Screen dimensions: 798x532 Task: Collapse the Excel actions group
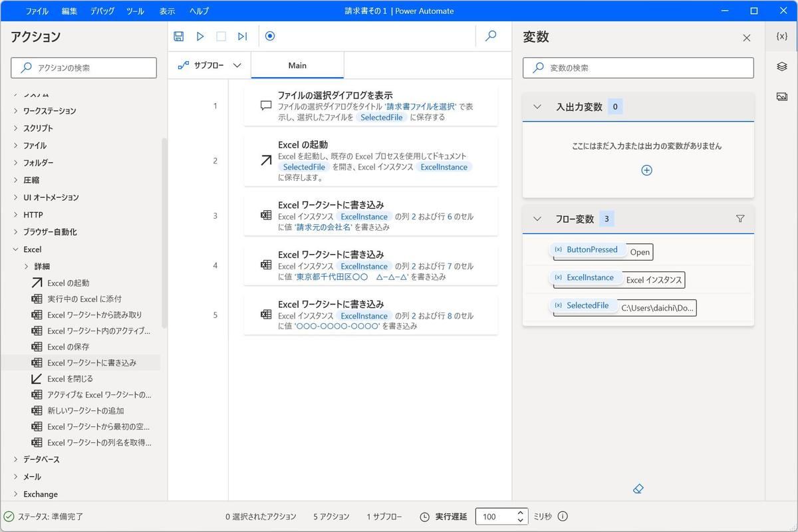point(16,249)
